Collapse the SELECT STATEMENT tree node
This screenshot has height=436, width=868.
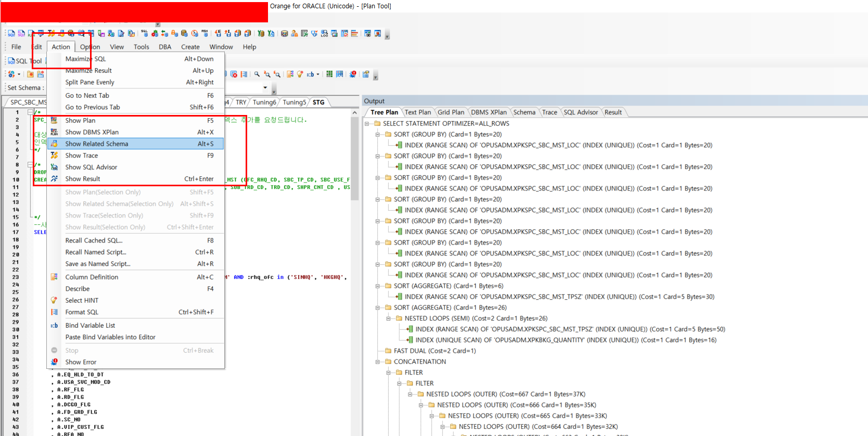(367, 124)
